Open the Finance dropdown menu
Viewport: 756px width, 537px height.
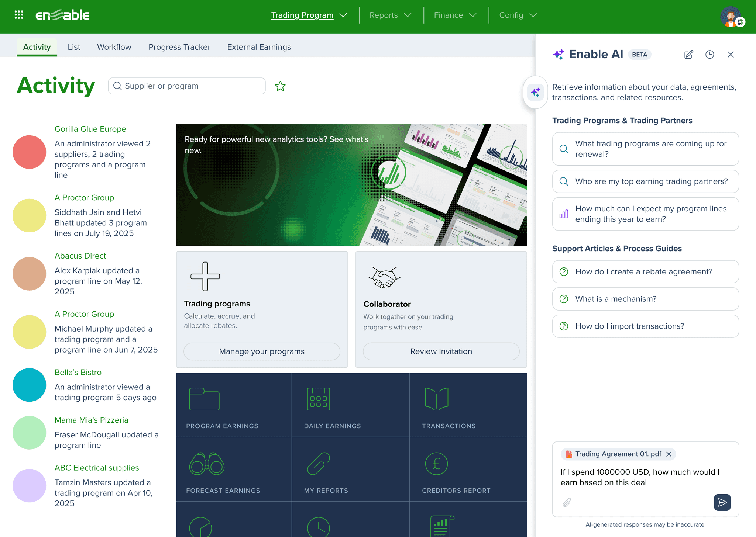[455, 15]
